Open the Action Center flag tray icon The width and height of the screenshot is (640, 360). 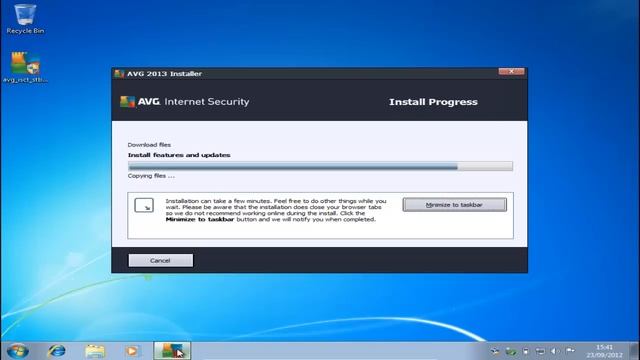click(x=570, y=351)
